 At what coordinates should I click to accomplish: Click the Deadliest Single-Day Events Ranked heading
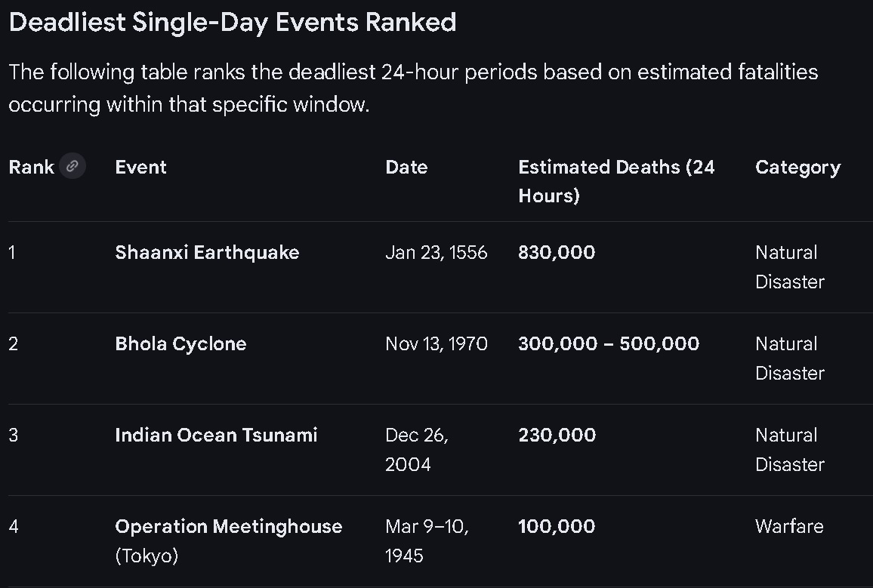click(x=233, y=23)
